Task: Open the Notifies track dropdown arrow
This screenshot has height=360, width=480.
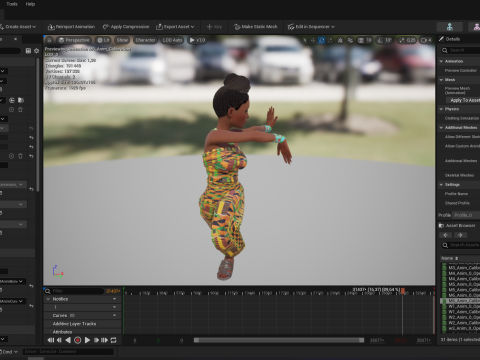Action: [115, 299]
